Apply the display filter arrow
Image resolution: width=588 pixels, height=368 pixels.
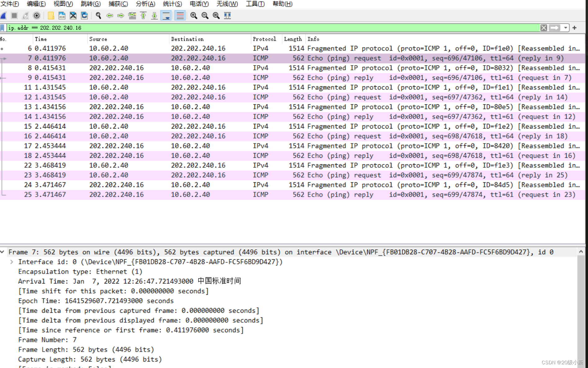555,28
